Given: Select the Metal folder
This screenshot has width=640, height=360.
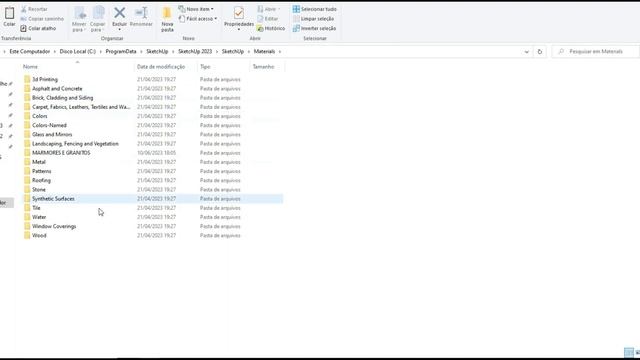Looking at the screenshot, I should pyautogui.click(x=39, y=162).
